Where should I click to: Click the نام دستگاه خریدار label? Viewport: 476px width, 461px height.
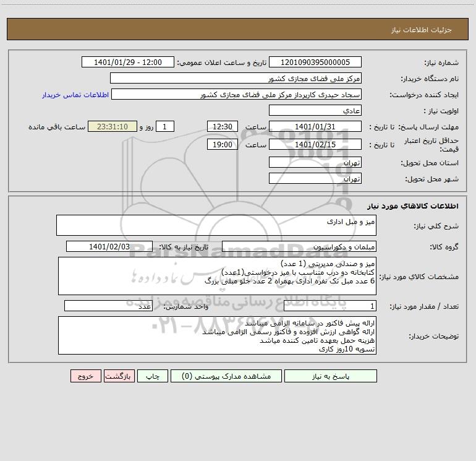[x=430, y=79]
